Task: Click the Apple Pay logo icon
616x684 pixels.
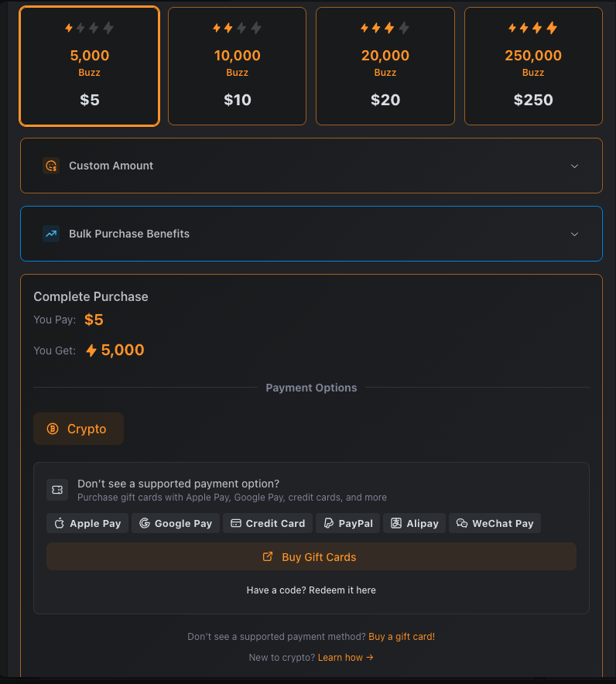Action: click(x=60, y=524)
